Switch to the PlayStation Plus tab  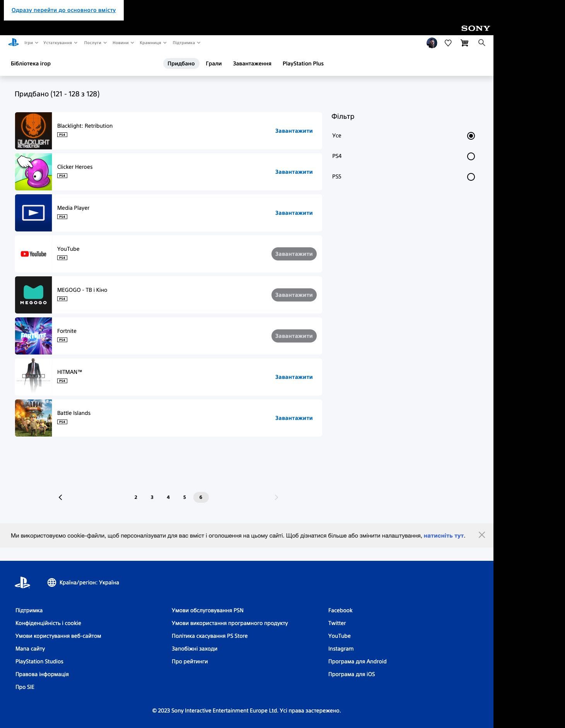coord(303,63)
